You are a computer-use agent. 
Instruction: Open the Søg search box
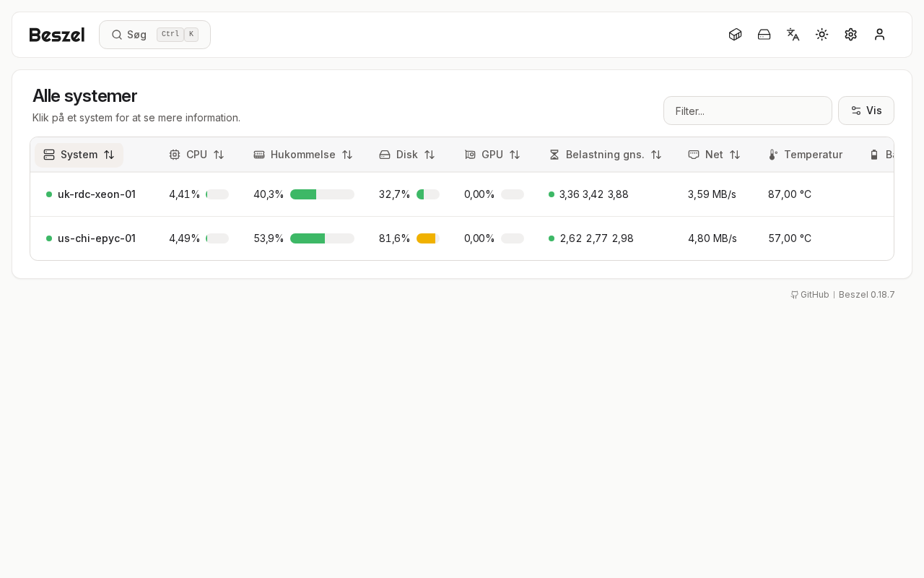coord(154,35)
